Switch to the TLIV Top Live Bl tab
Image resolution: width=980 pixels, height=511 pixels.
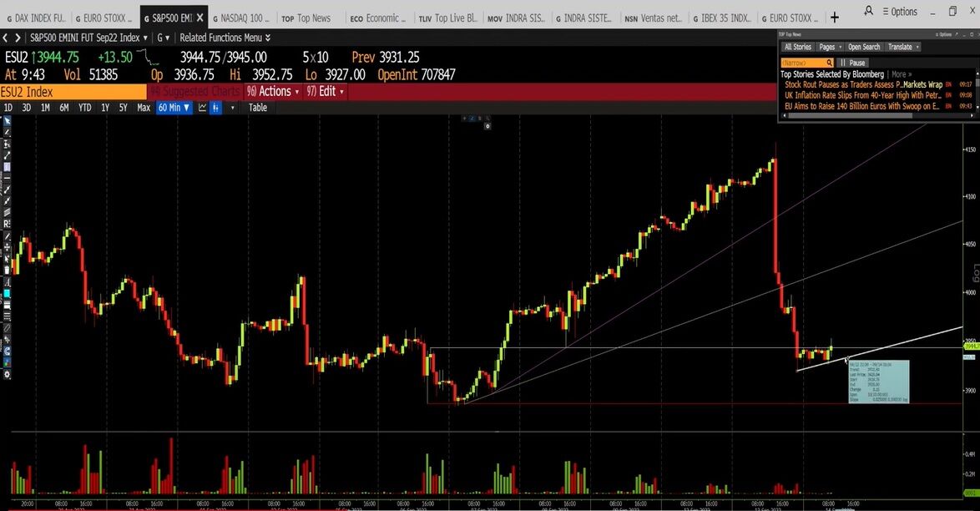point(447,18)
